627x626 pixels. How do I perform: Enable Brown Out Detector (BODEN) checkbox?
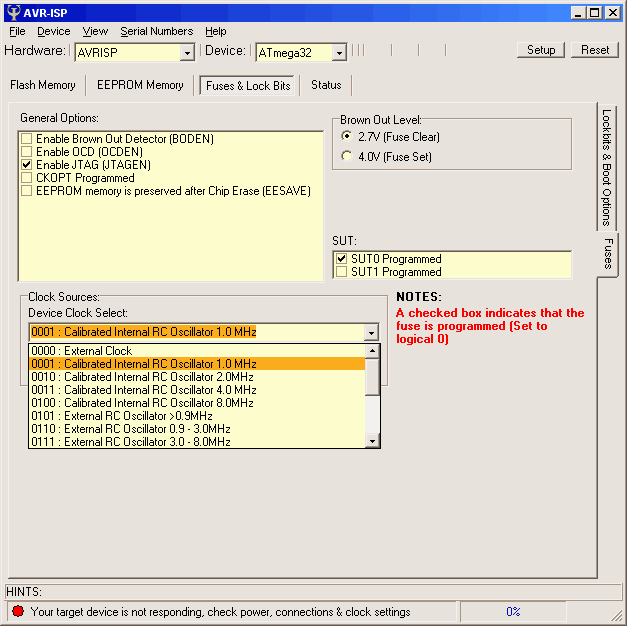pyautogui.click(x=27, y=139)
